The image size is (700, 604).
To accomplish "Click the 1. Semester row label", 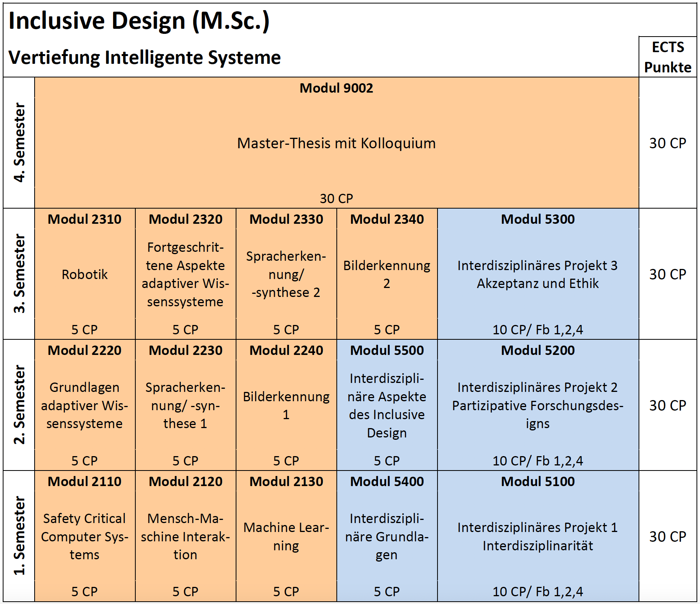I will 19,536.
